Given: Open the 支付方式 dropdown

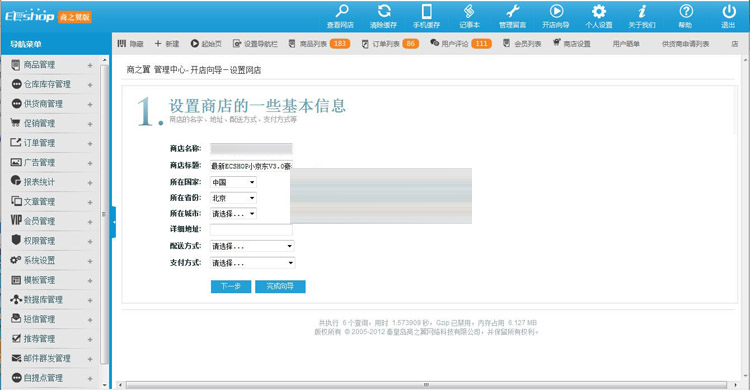Looking at the screenshot, I should (x=253, y=263).
